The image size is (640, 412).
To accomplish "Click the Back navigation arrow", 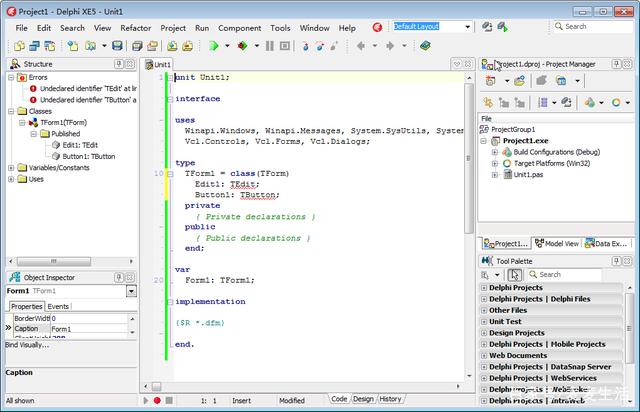I will pos(361,46).
